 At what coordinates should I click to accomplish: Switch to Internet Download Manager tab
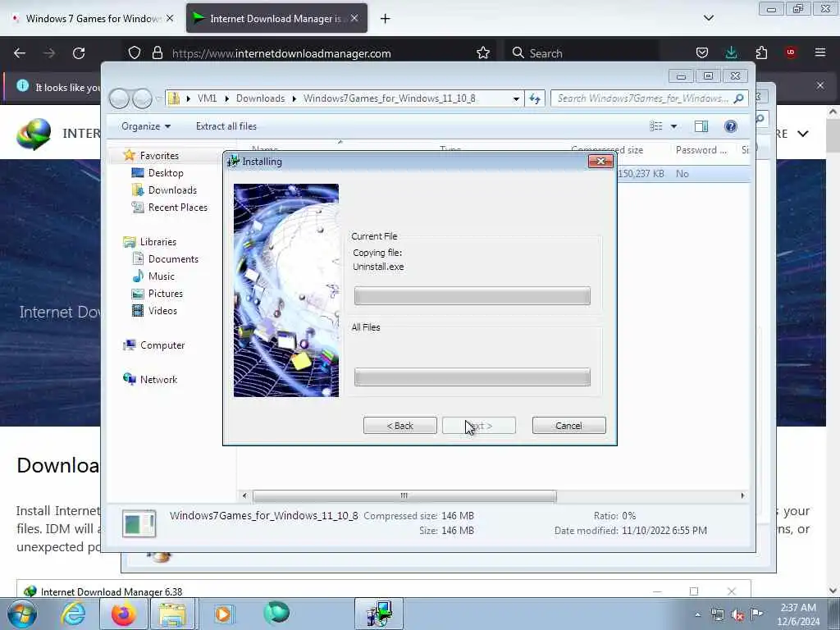pyautogui.click(x=276, y=19)
